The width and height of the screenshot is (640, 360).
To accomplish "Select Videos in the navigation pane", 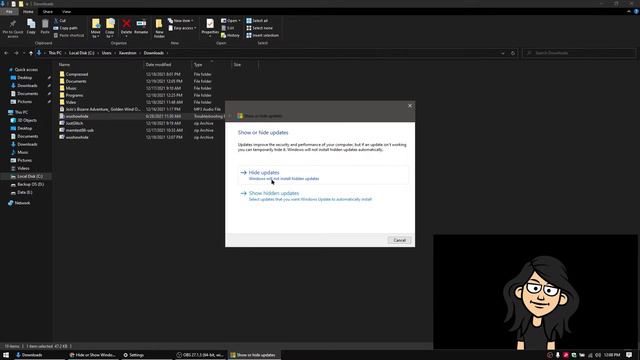I will click(23, 168).
